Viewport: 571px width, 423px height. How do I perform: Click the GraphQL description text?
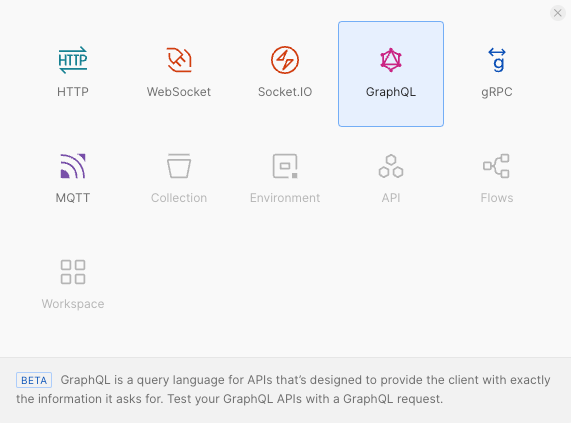tap(283, 390)
